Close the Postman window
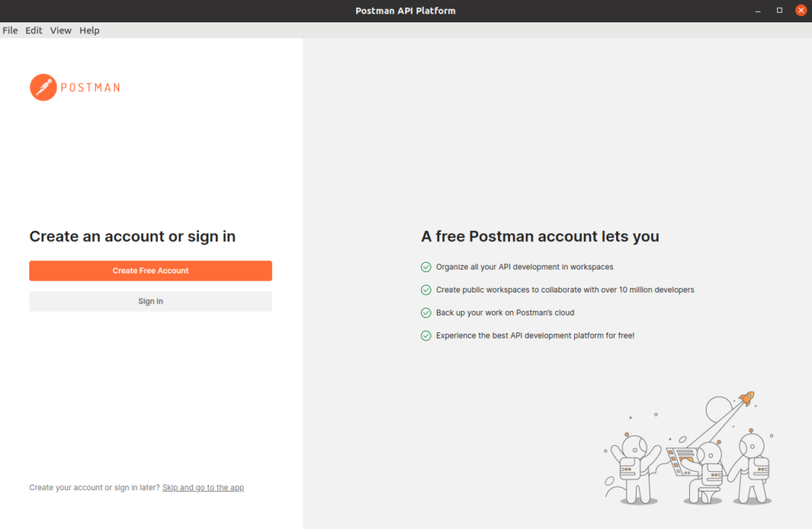812x529 pixels. (801, 10)
